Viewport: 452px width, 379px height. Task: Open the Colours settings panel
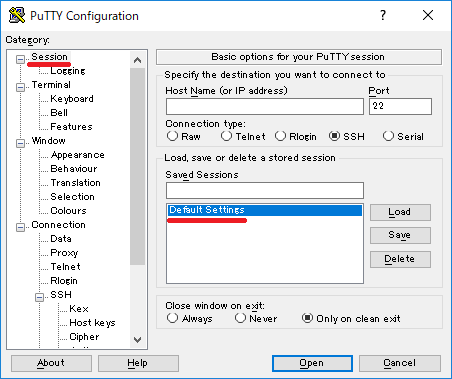click(68, 211)
